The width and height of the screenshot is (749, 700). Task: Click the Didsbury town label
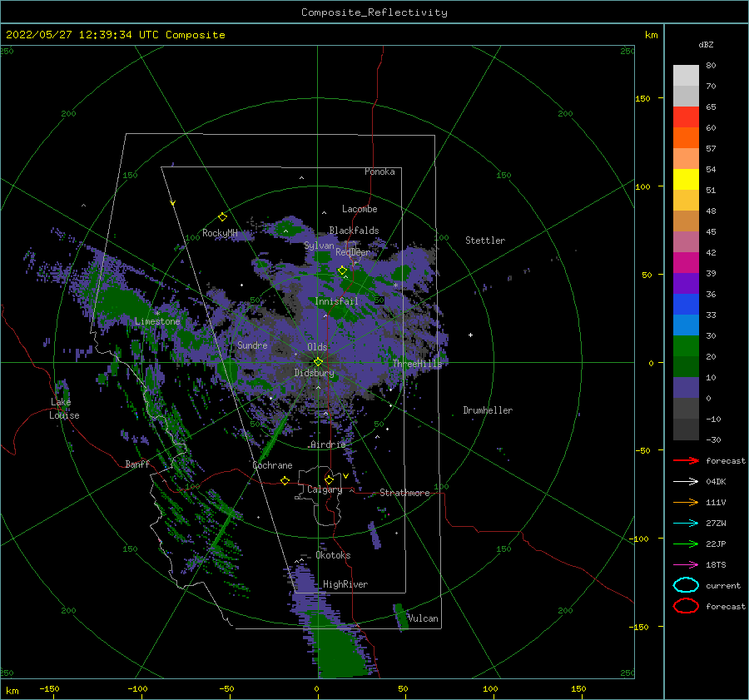tap(314, 373)
